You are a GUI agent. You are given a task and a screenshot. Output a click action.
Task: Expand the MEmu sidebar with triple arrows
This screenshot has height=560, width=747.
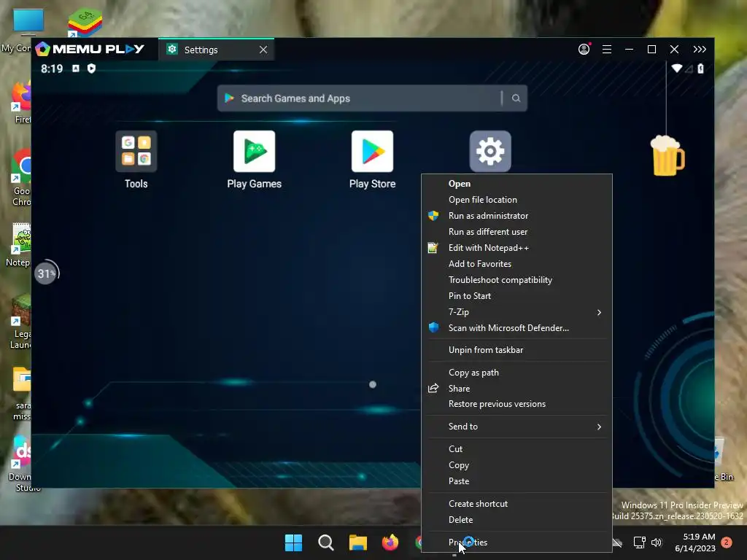[x=700, y=49]
